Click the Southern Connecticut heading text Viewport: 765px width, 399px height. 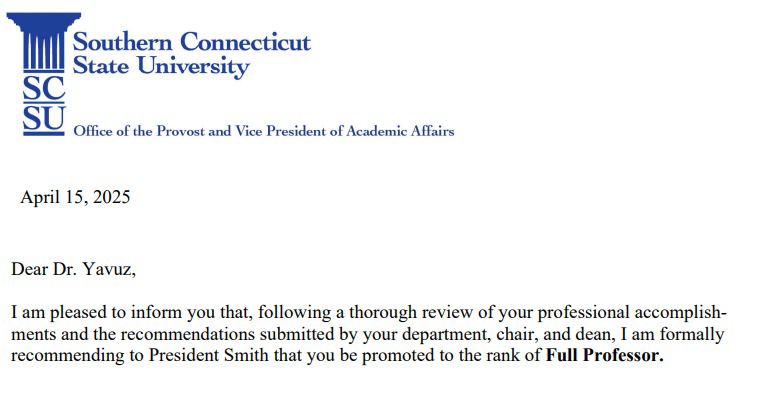click(x=191, y=42)
